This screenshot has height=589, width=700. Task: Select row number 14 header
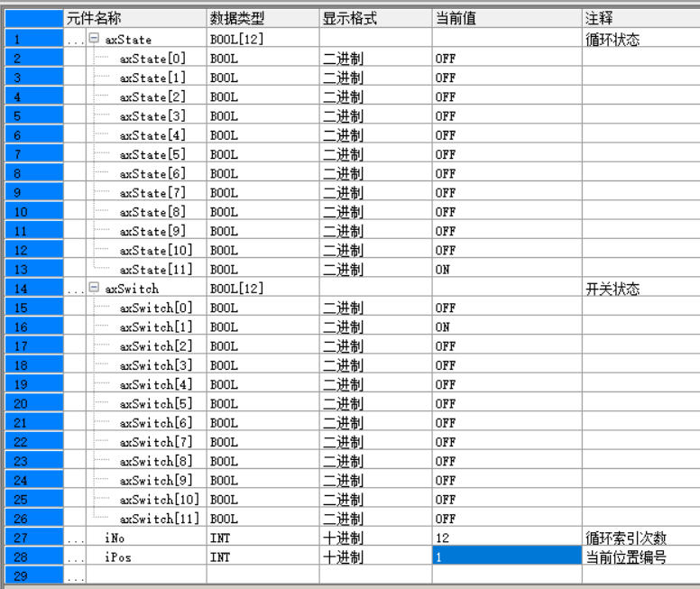(32, 289)
